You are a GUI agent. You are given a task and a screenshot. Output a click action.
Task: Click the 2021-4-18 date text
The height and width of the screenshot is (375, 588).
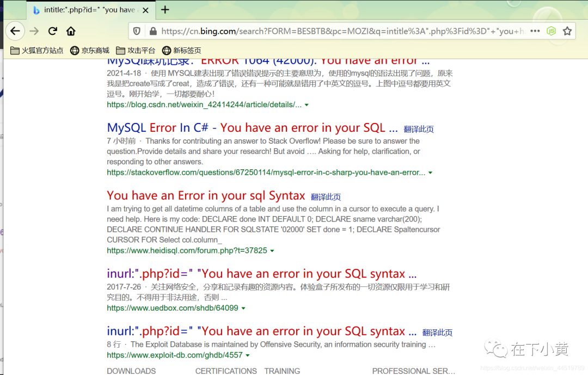tap(124, 73)
